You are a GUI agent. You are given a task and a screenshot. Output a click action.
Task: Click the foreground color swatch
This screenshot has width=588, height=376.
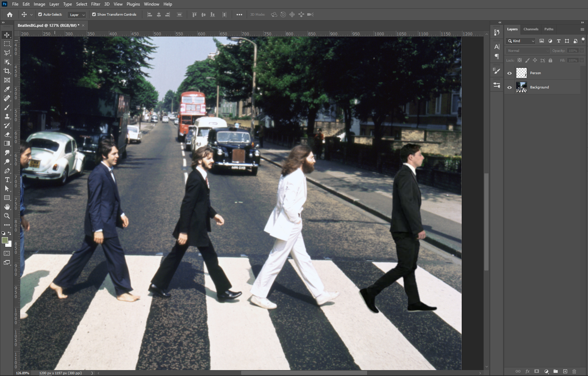coord(5,240)
